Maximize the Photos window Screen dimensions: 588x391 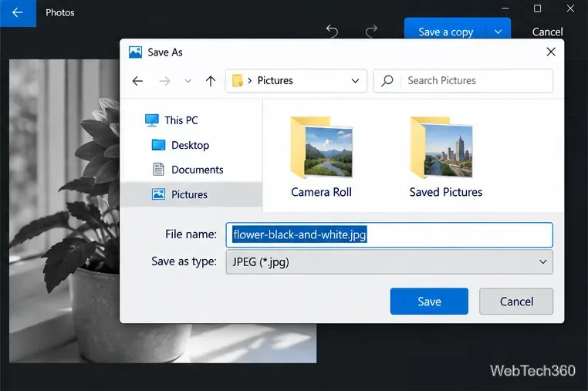(537, 8)
